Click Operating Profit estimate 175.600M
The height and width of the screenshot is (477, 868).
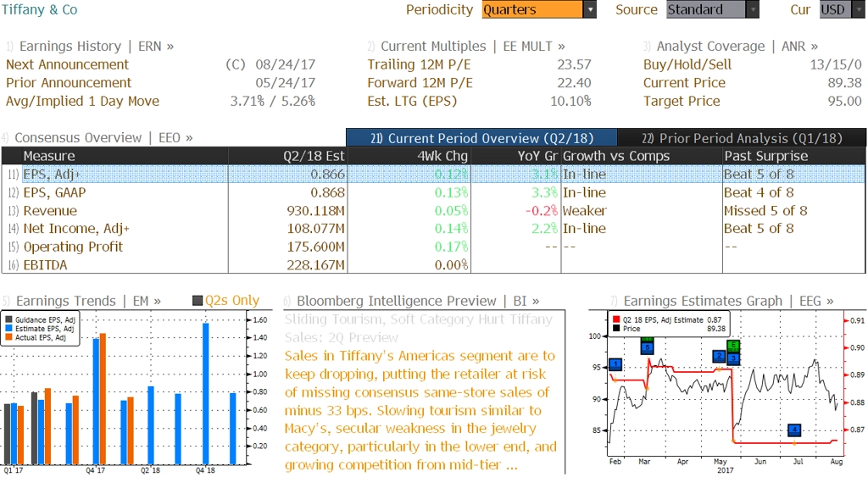point(315,247)
